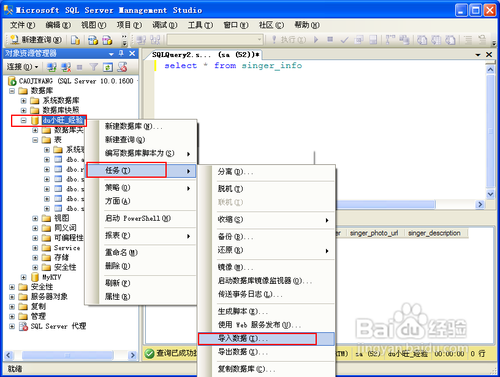Image resolution: width=500 pixels, height=377 pixels.
Task: Select the 服务器对象 folder
Action: [x=49, y=297]
